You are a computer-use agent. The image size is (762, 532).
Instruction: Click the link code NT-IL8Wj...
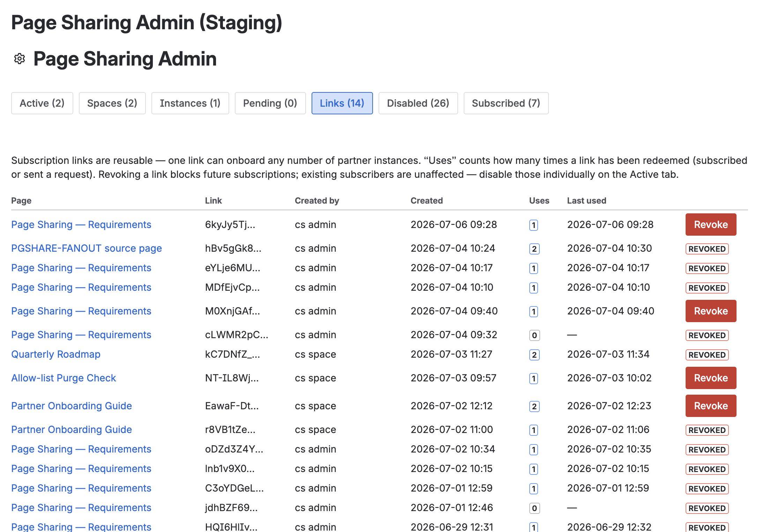coord(232,378)
